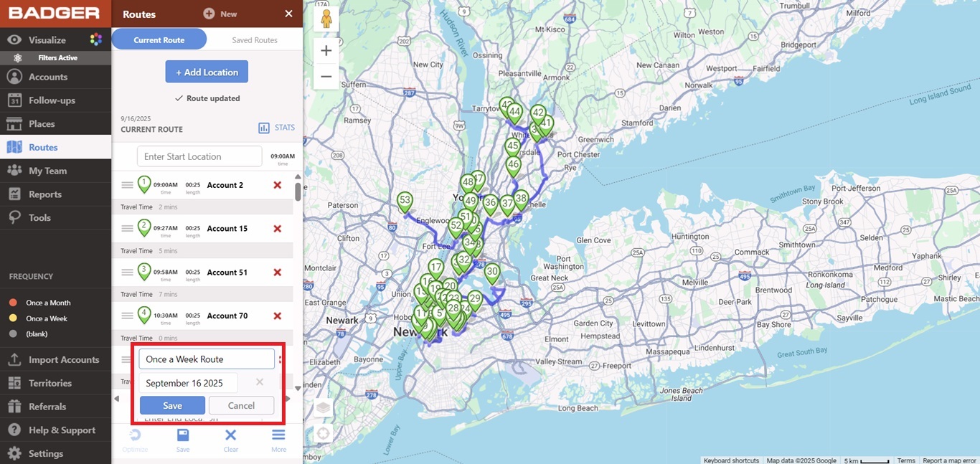Switch to the Saved Routes tab

(x=255, y=40)
